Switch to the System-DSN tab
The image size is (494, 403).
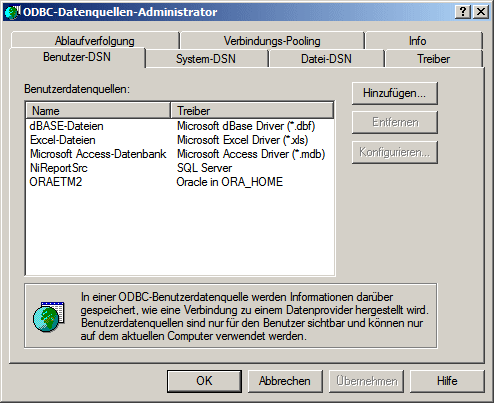pyautogui.click(x=206, y=59)
